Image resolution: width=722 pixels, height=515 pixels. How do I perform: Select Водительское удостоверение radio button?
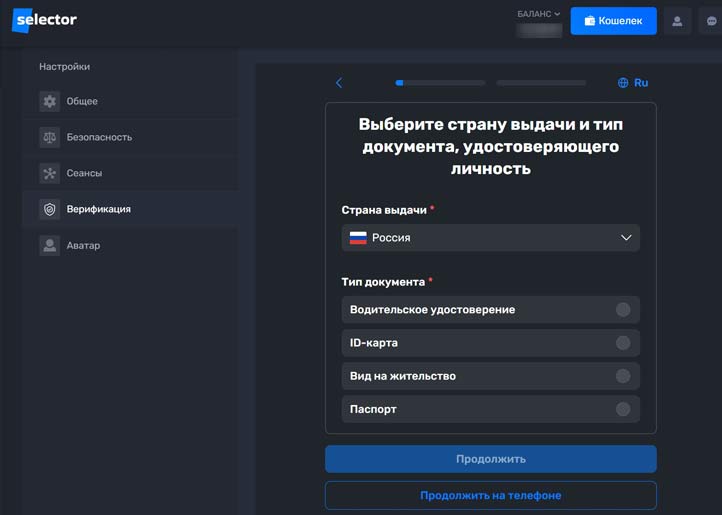623,310
